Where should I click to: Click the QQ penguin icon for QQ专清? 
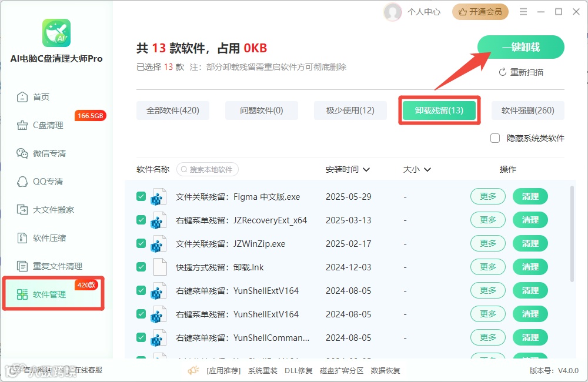point(22,182)
